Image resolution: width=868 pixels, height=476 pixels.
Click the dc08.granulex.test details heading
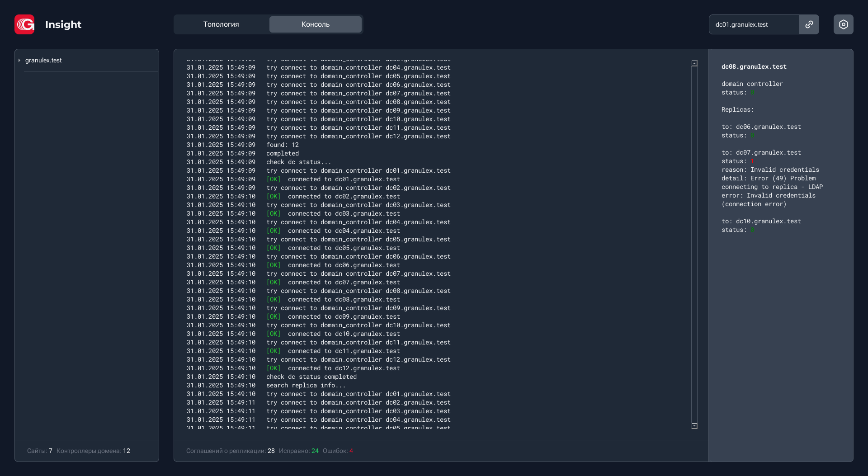click(x=754, y=66)
